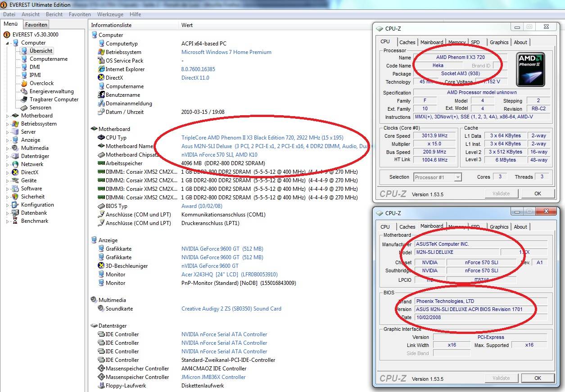Click the AMD Phenom II logo in CPU-Z

point(531,69)
